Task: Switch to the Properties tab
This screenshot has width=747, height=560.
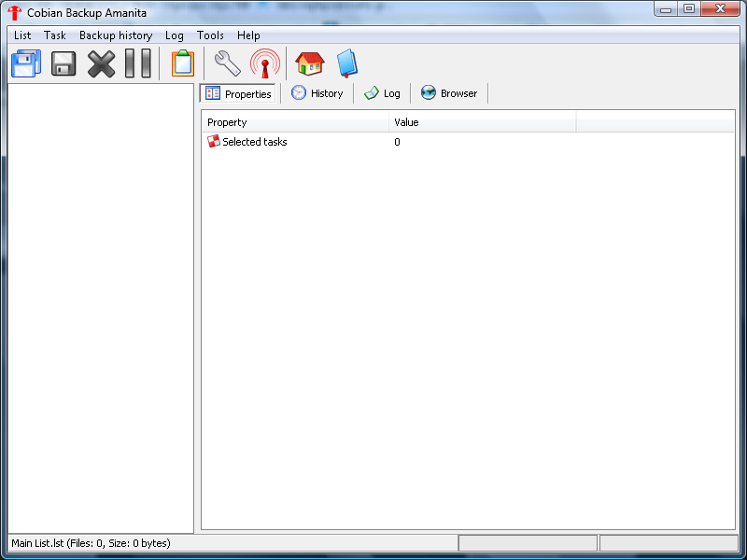Action: click(238, 93)
